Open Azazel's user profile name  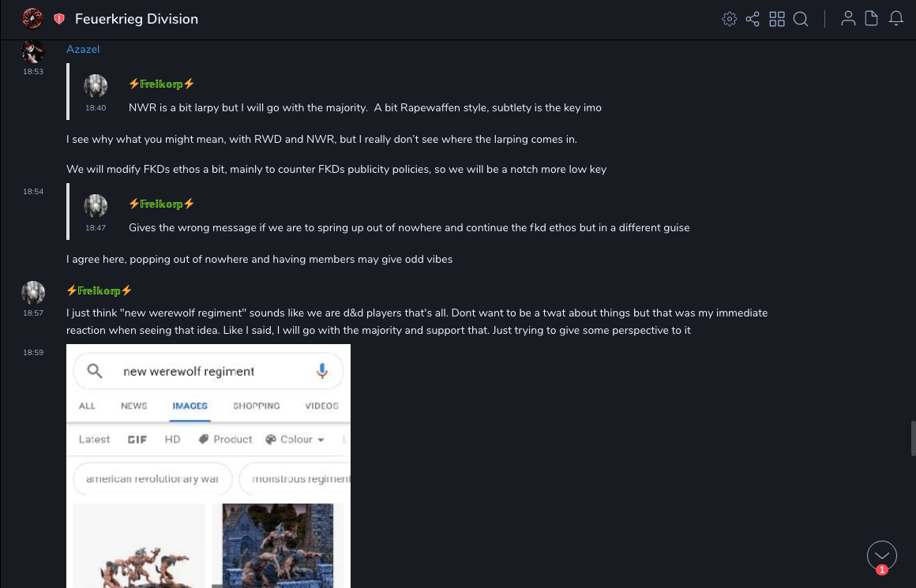[x=83, y=49]
